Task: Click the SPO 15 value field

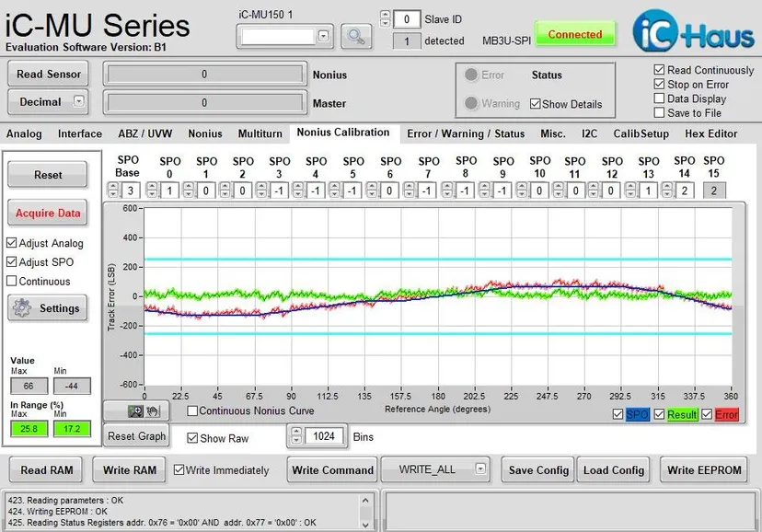Action: (713, 191)
